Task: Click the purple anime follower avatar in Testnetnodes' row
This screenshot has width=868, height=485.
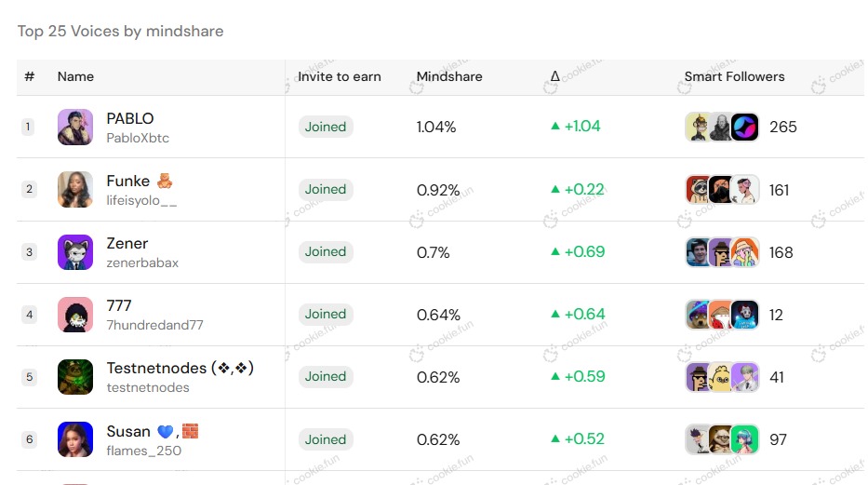Action: tap(745, 378)
